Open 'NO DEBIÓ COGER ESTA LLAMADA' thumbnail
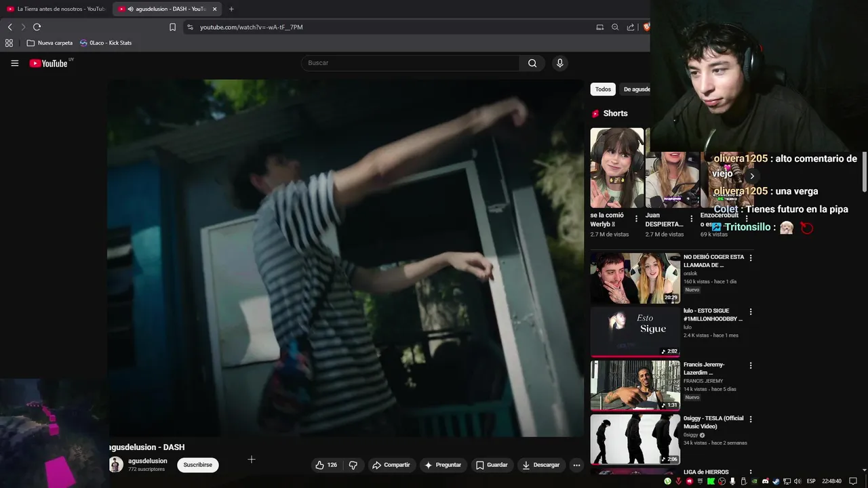The height and width of the screenshot is (488, 868). pos(635,278)
